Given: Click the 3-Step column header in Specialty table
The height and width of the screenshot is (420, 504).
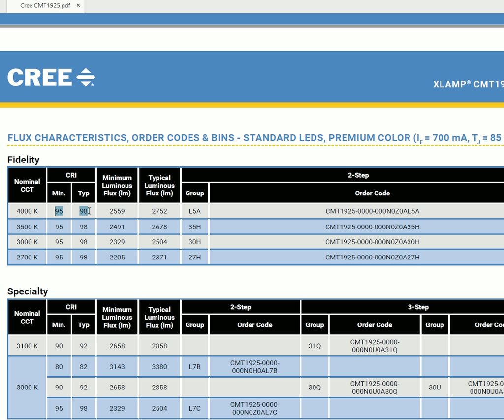Looking at the screenshot, I should click(x=418, y=307).
